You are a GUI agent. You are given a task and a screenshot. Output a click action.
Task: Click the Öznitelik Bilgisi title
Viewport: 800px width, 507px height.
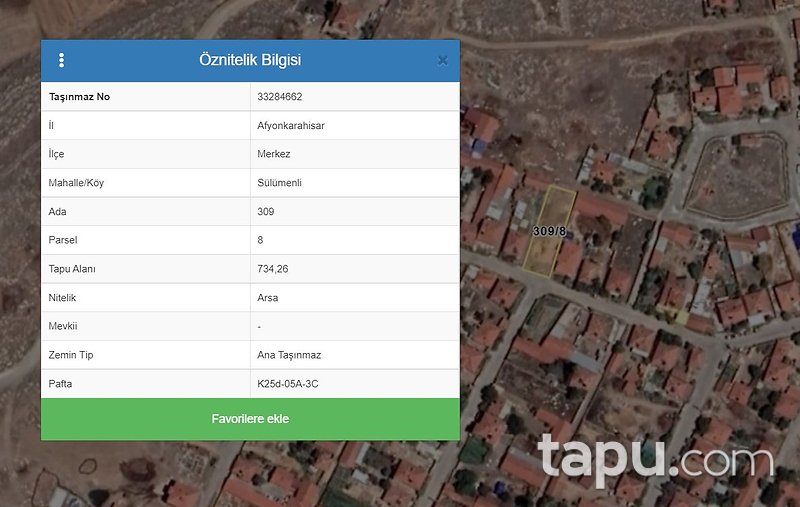click(250, 60)
